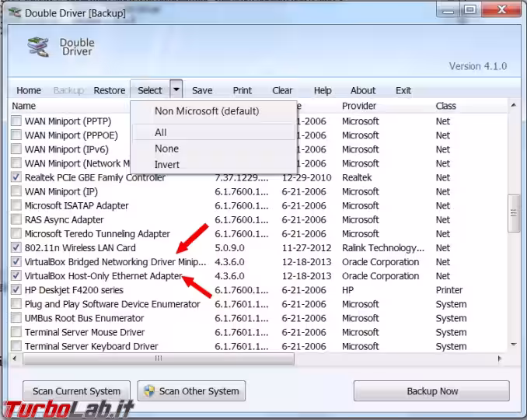Click the horizontal scrollbar thumb
The image size is (527, 420).
tap(159, 359)
